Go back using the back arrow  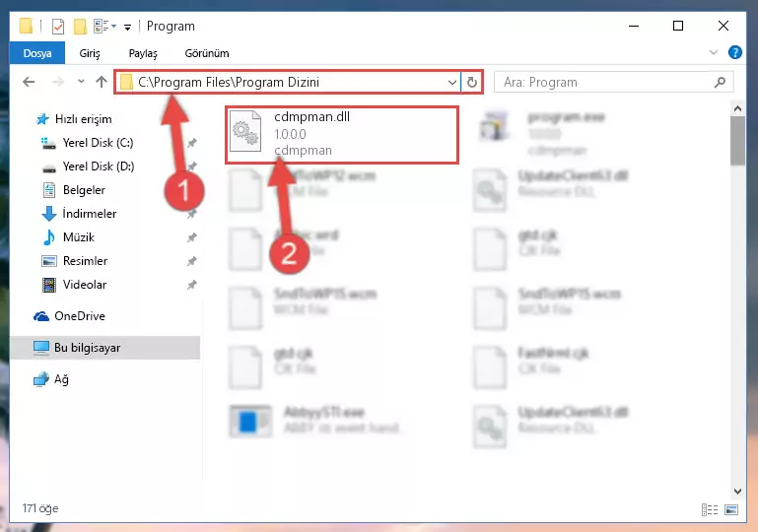29,82
